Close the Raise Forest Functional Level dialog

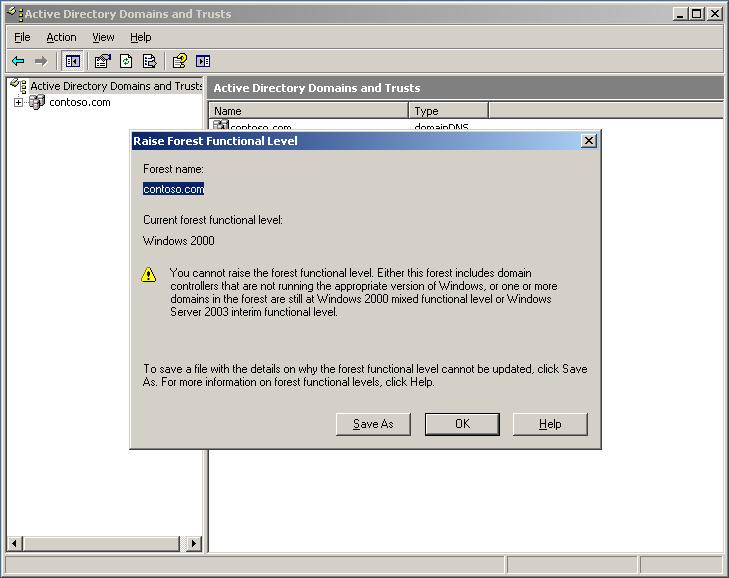[x=589, y=140]
